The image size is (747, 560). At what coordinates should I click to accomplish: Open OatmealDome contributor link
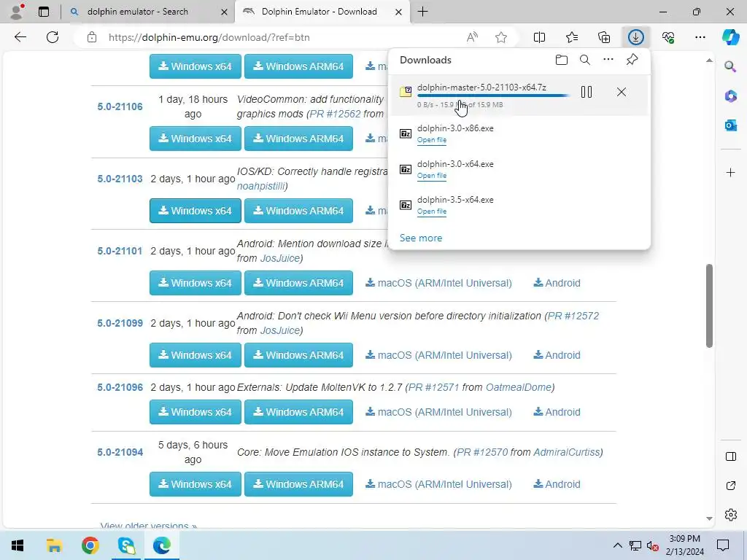pos(519,388)
